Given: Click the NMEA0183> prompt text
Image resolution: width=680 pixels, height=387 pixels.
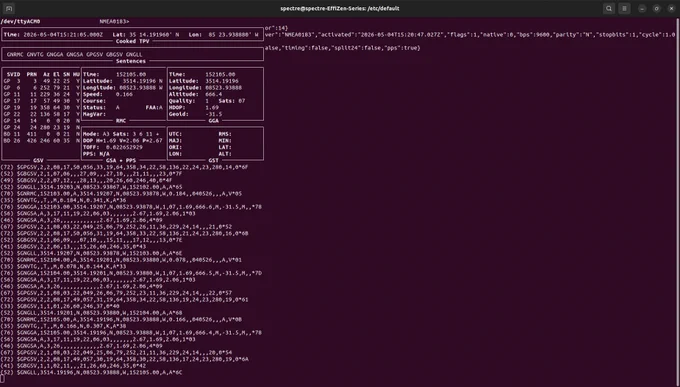Looking at the screenshot, I should (x=114, y=21).
